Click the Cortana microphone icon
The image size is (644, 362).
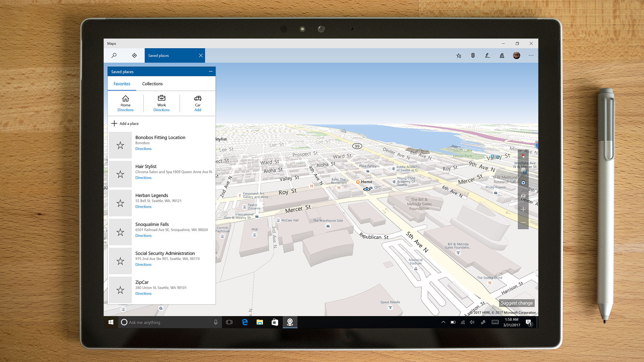click(x=216, y=322)
